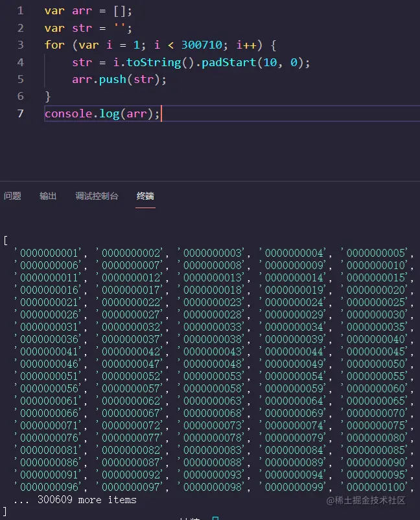The width and height of the screenshot is (420, 520).
Task: Click terminal value '0000000050'
Action: click(x=375, y=364)
